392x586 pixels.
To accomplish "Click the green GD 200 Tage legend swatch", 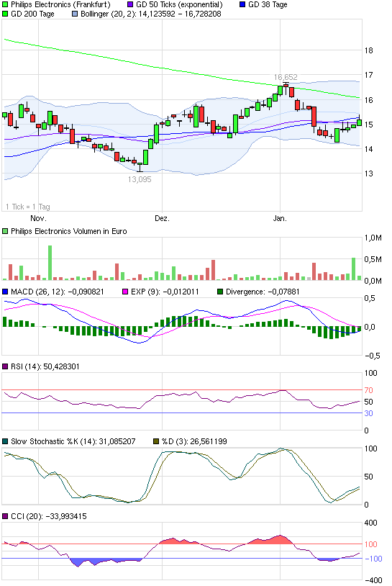I will tap(5, 14).
